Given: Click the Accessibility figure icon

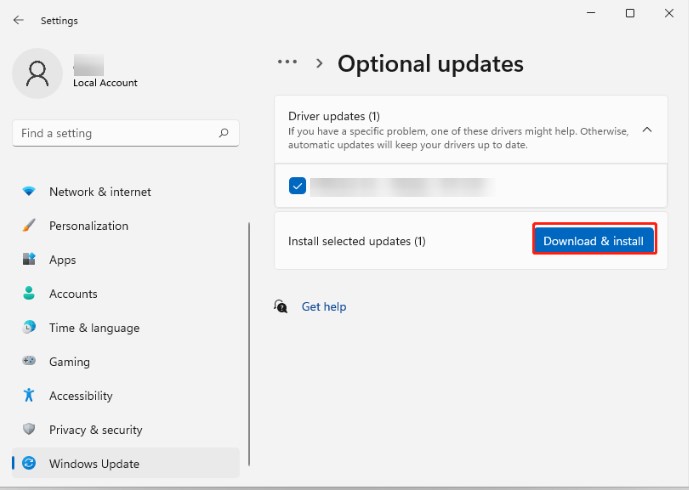Looking at the screenshot, I should pos(29,396).
